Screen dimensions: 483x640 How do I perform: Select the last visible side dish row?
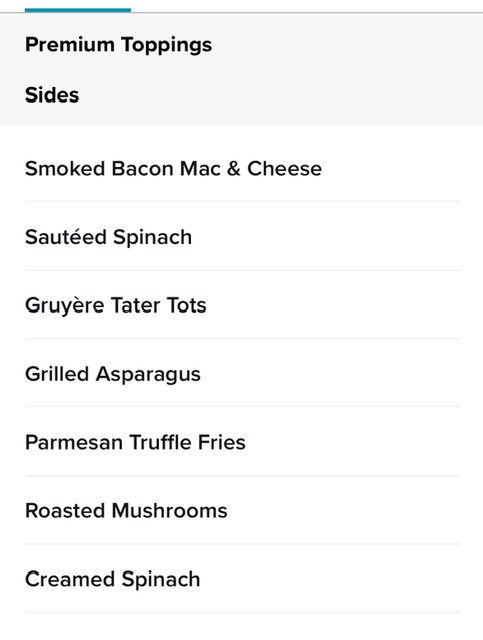pos(243,579)
